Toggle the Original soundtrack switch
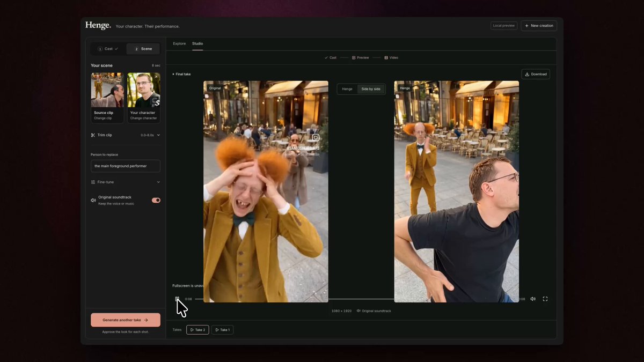The image size is (644, 362). [x=156, y=200]
